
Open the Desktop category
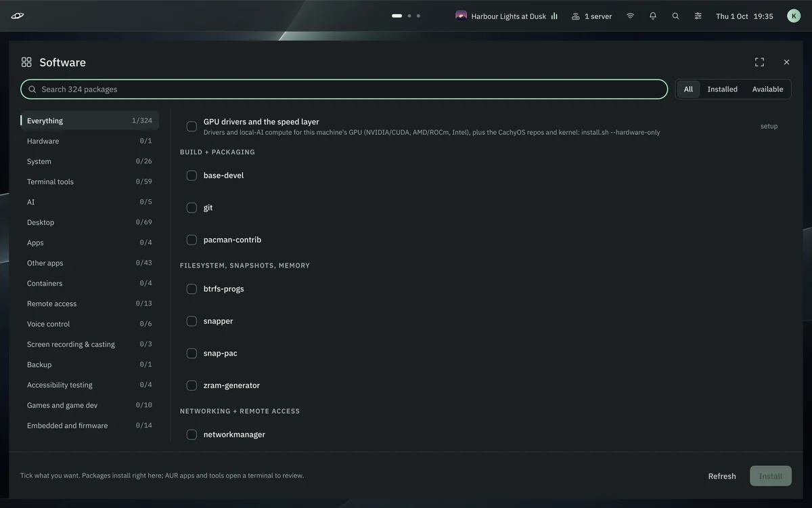pos(89,222)
